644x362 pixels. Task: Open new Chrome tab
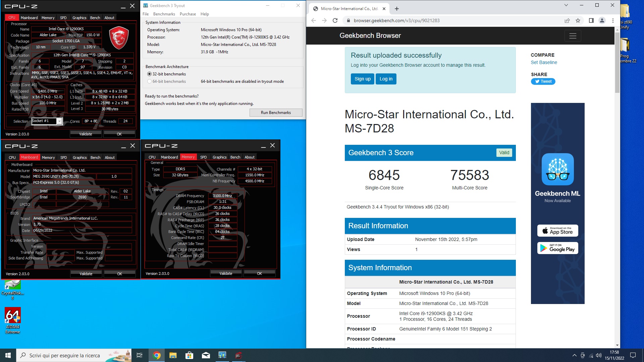pos(397,9)
